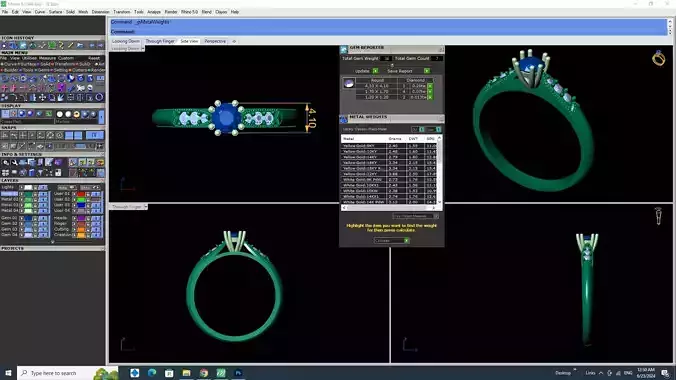The image size is (676, 380).
Task: Switch to the Through Finger tab
Action: [160, 41]
